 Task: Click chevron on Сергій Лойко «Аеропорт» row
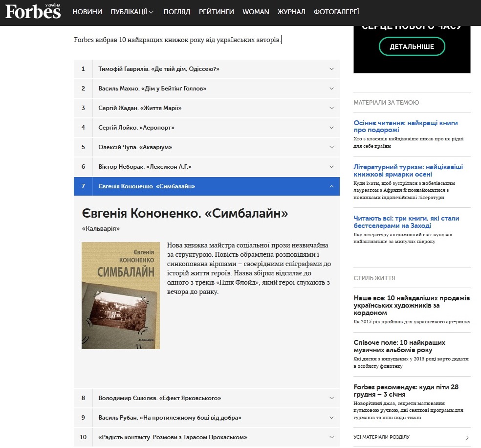(x=331, y=128)
